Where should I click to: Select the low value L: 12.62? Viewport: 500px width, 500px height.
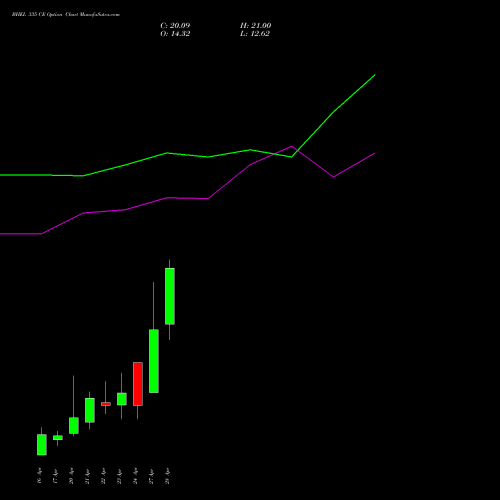pyautogui.click(x=255, y=34)
